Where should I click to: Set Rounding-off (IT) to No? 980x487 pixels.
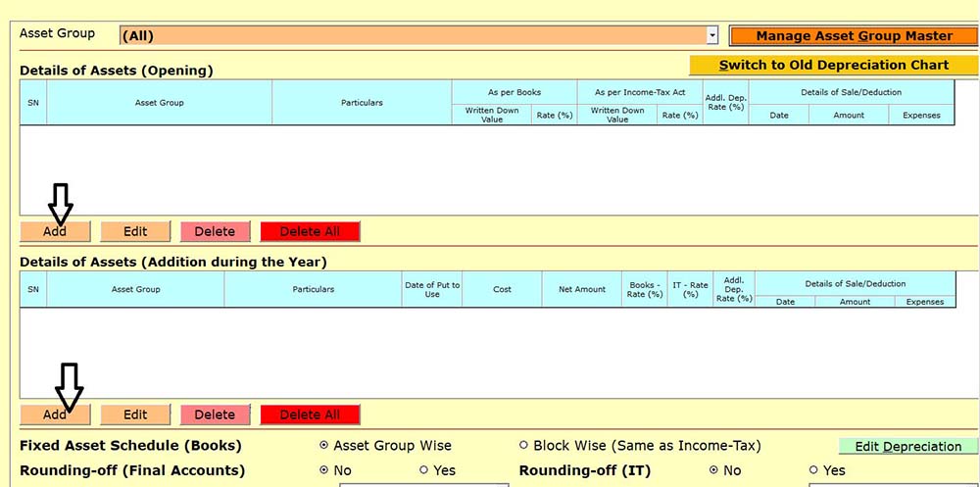[712, 470]
